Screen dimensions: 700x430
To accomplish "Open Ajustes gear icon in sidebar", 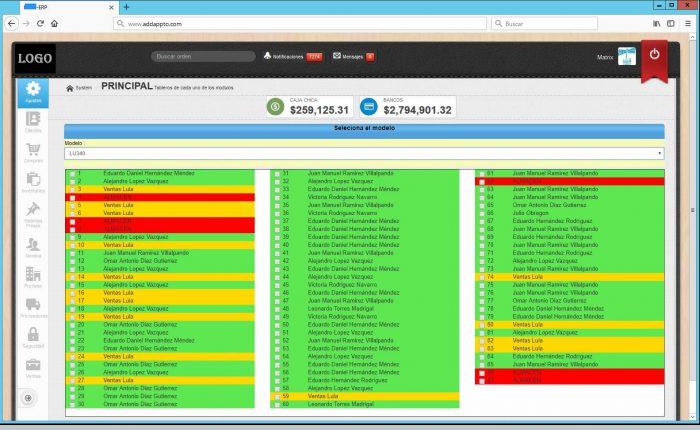I will (33, 92).
